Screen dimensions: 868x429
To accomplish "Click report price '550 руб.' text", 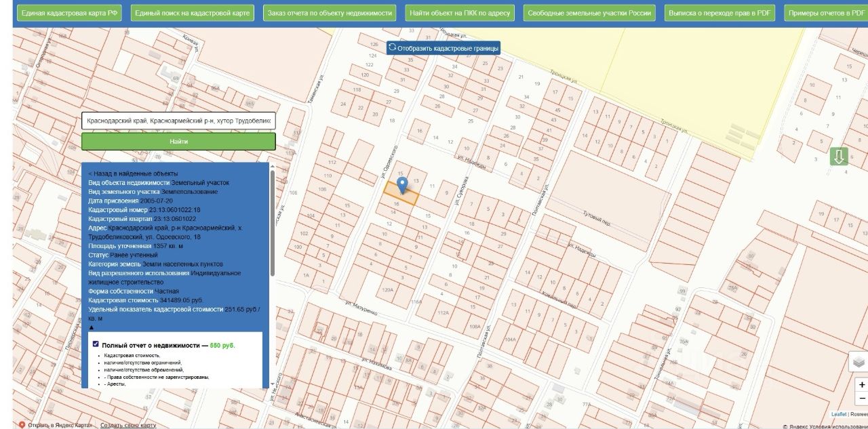I will point(223,345).
